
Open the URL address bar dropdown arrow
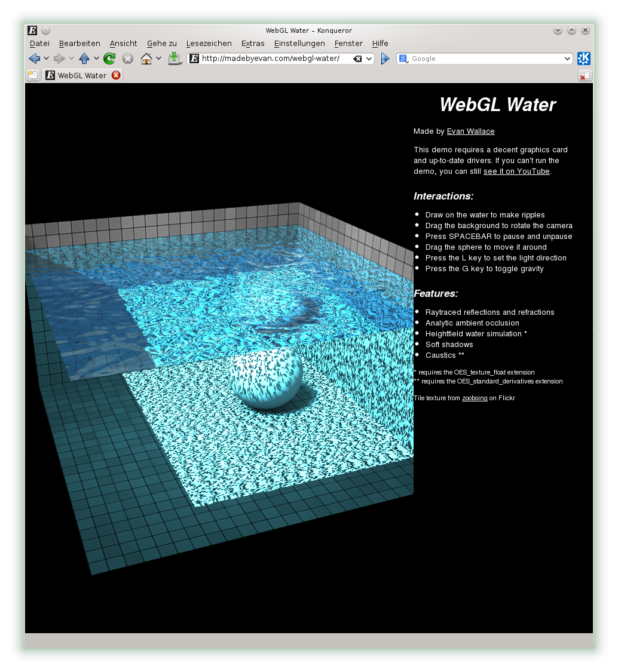click(369, 59)
